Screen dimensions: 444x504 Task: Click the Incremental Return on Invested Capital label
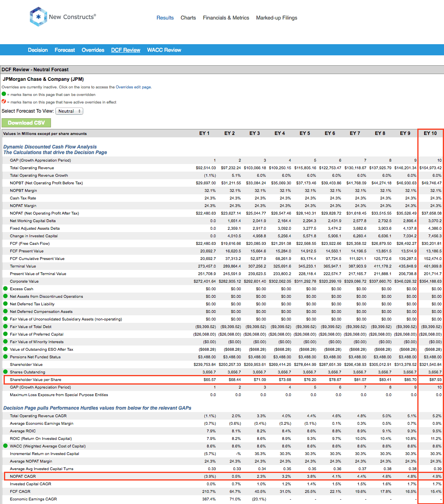tap(45, 453)
